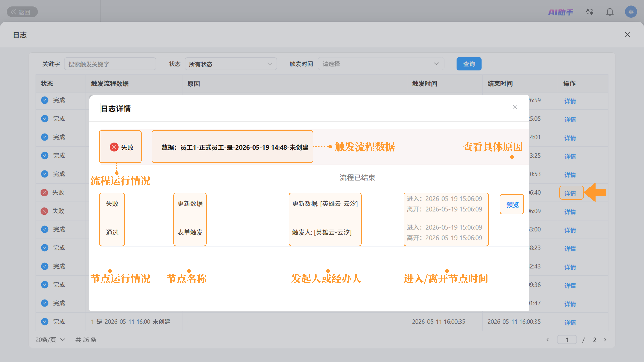Click the 表单触发 node name

pyautogui.click(x=190, y=232)
